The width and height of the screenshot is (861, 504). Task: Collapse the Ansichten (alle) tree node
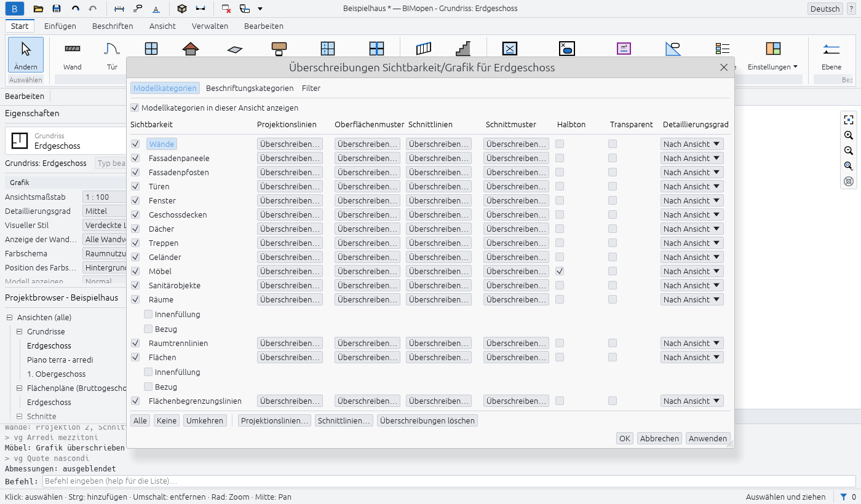tap(10, 317)
